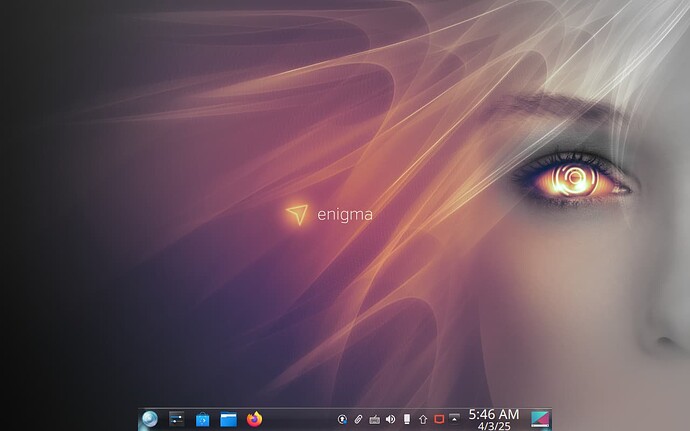Image resolution: width=690 pixels, height=431 pixels.
Task: Open the application launcher menu
Action: pos(150,419)
